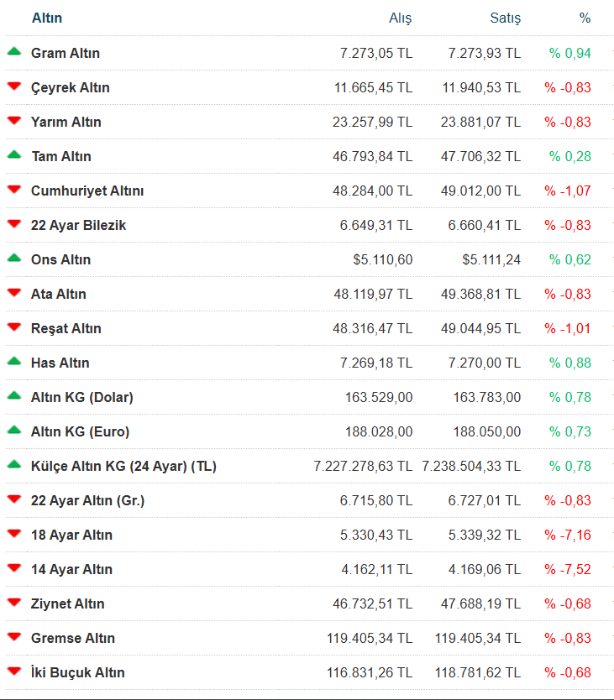Click the red arrow beside Gremse Altın
Screen dimensions: 614x700
point(13,637)
